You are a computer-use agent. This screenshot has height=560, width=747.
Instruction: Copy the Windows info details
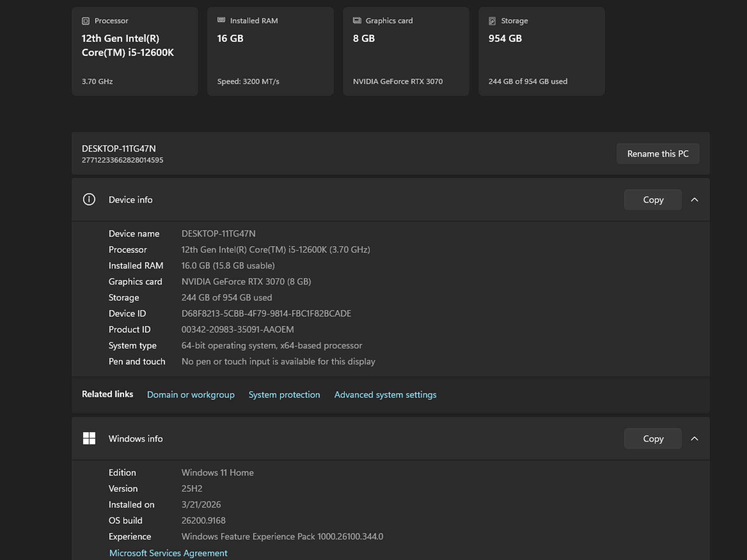[653, 439]
